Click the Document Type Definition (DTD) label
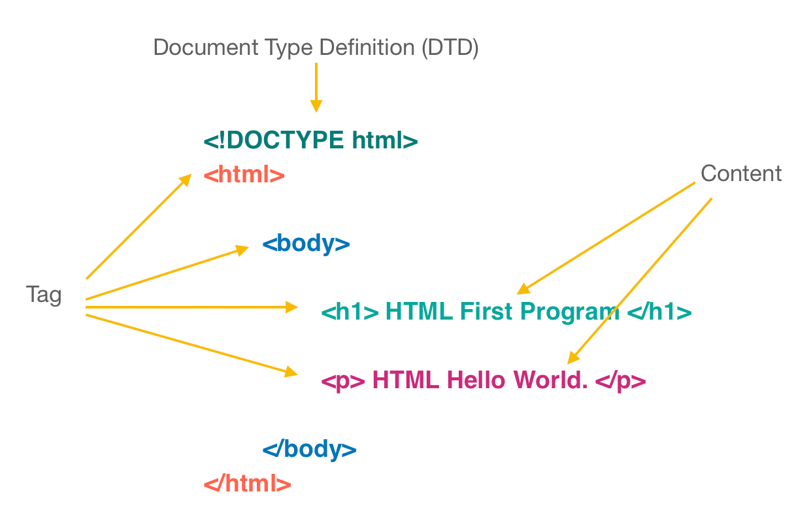 [316, 47]
